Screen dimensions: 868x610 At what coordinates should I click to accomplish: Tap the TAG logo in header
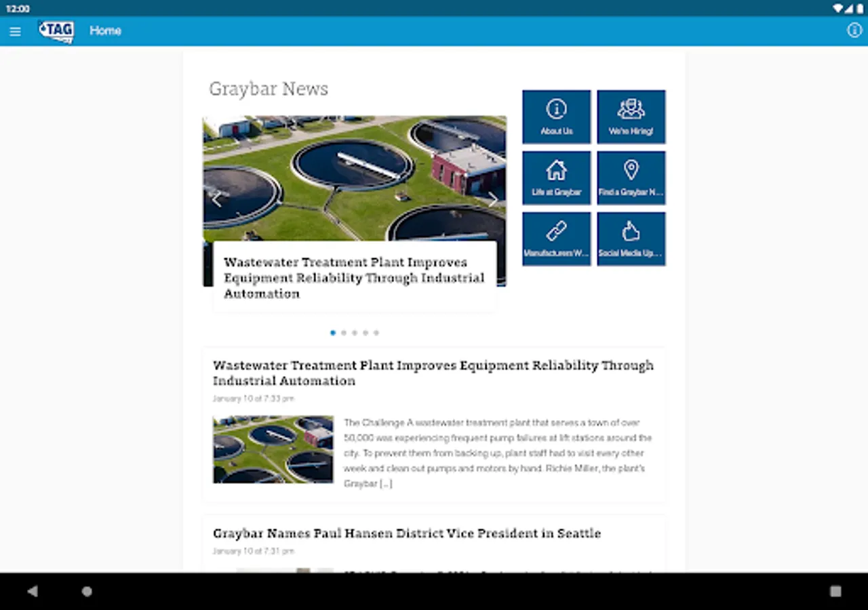(x=56, y=31)
